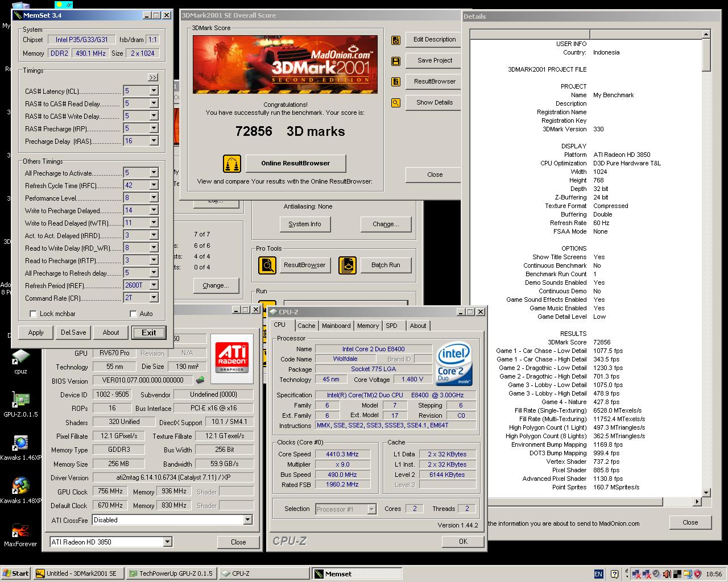This screenshot has width=728, height=582.
Task: Click the network folder tray icon
Action: (688, 574)
